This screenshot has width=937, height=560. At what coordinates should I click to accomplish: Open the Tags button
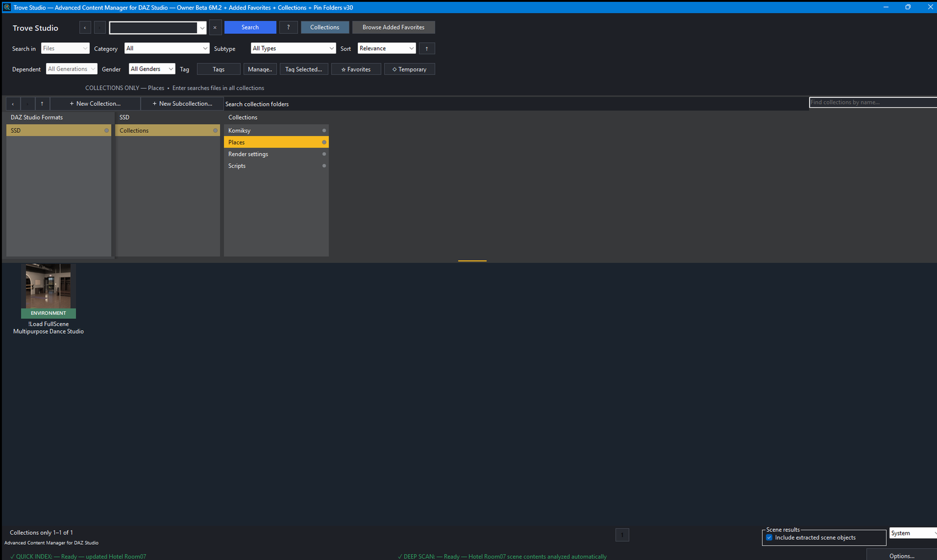click(x=218, y=69)
